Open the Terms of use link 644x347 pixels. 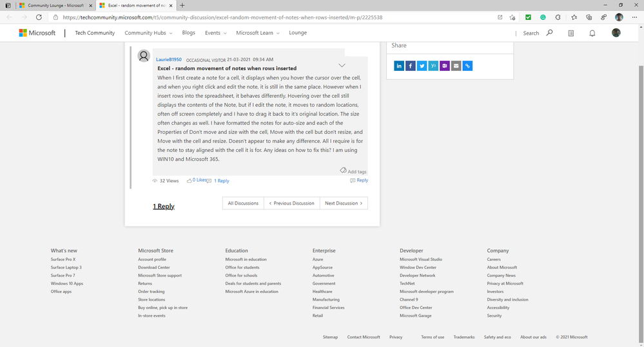tap(433, 337)
